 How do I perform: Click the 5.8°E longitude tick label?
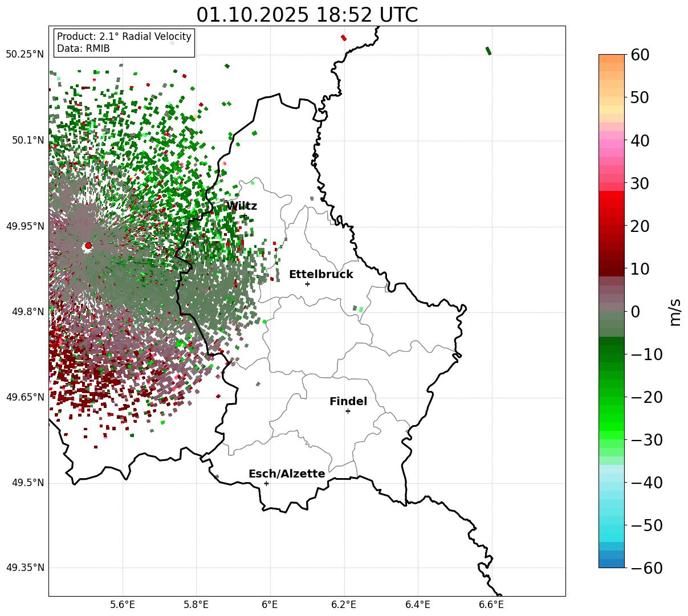(x=196, y=605)
